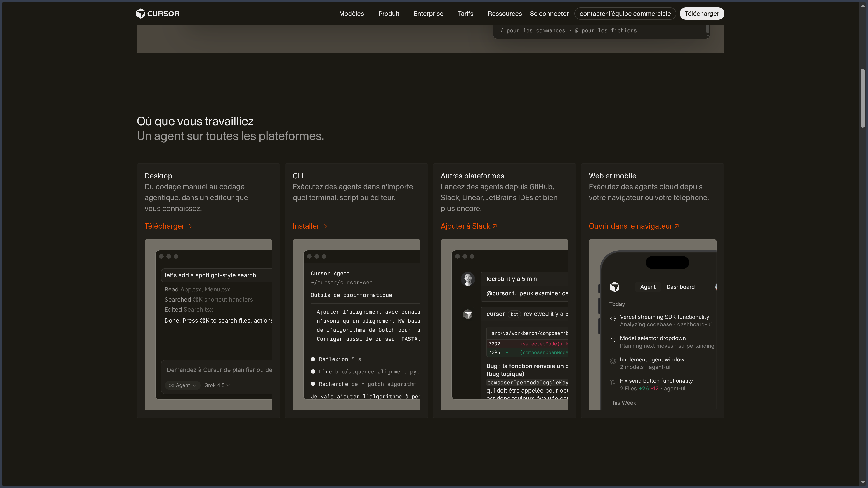
Task: Open the Grok 4.5 model dropdown
Action: pos(217,385)
